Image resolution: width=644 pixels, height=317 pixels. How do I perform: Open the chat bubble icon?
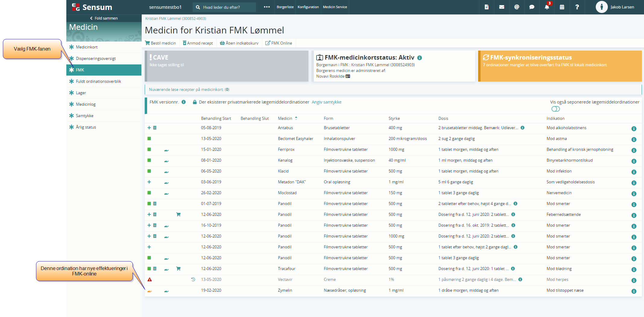coord(532,7)
